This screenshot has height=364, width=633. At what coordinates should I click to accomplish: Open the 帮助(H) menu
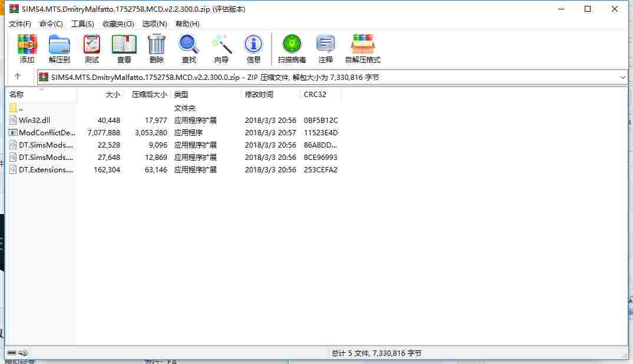187,24
